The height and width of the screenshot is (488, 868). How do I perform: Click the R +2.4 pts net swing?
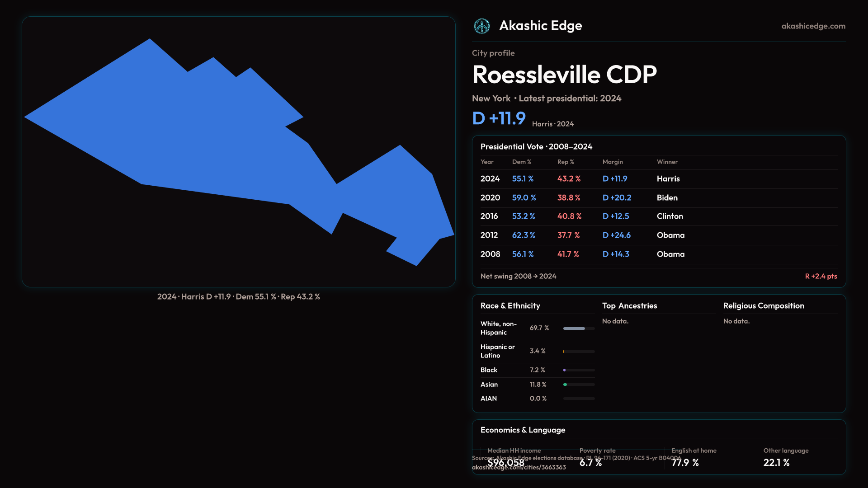pos(821,276)
